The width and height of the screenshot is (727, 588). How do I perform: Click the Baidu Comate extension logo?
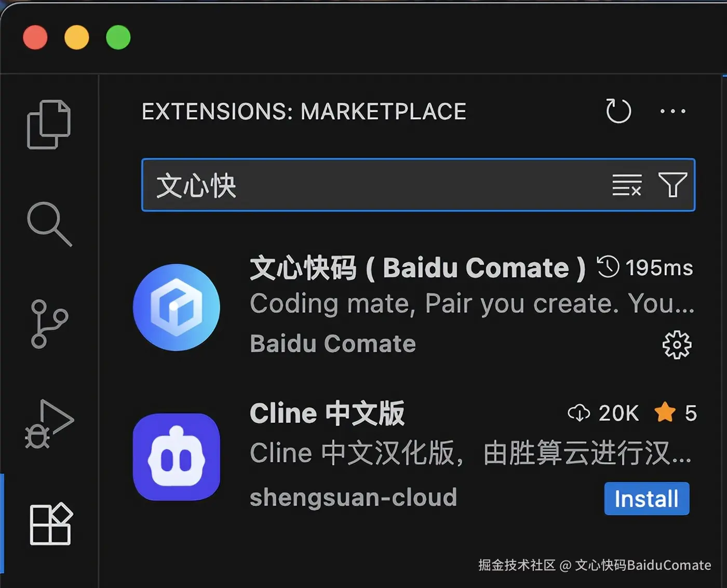click(177, 307)
